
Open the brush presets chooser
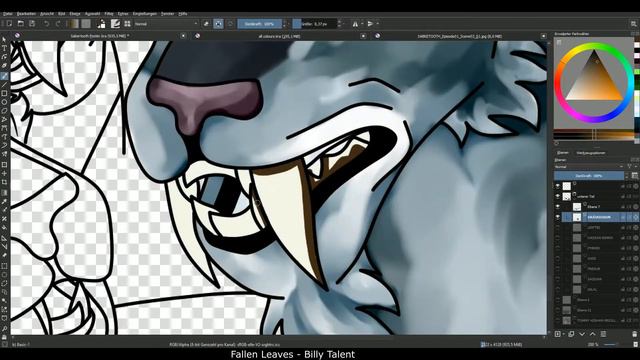[x=127, y=24]
